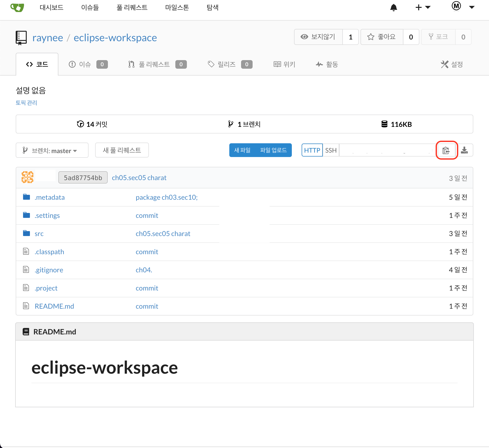Switch the clone URL to SSH

pos(331,150)
